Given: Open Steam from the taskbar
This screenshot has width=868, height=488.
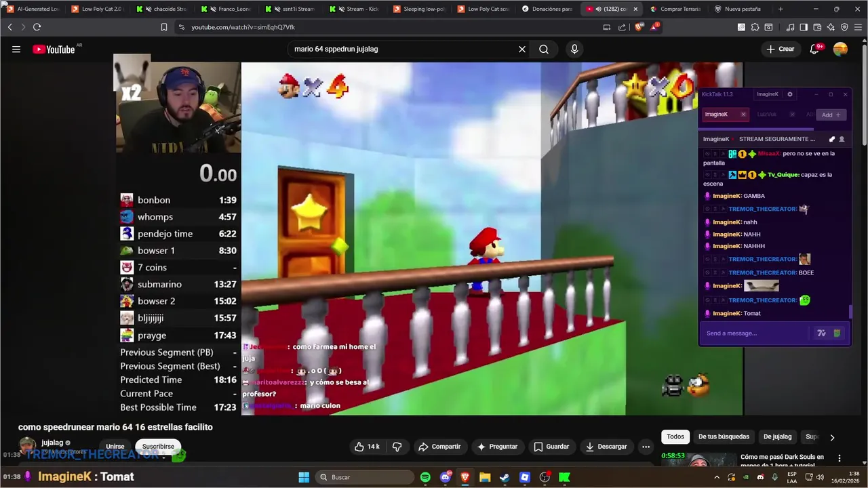Looking at the screenshot, I should [505, 477].
